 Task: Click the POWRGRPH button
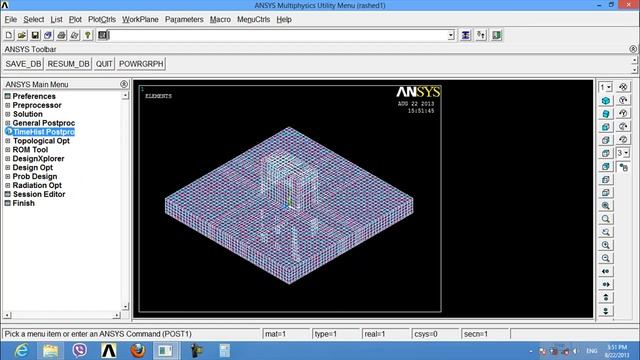[x=141, y=64]
